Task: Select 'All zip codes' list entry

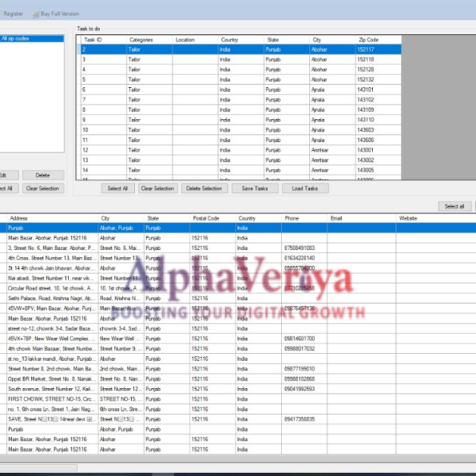Action: [32, 39]
